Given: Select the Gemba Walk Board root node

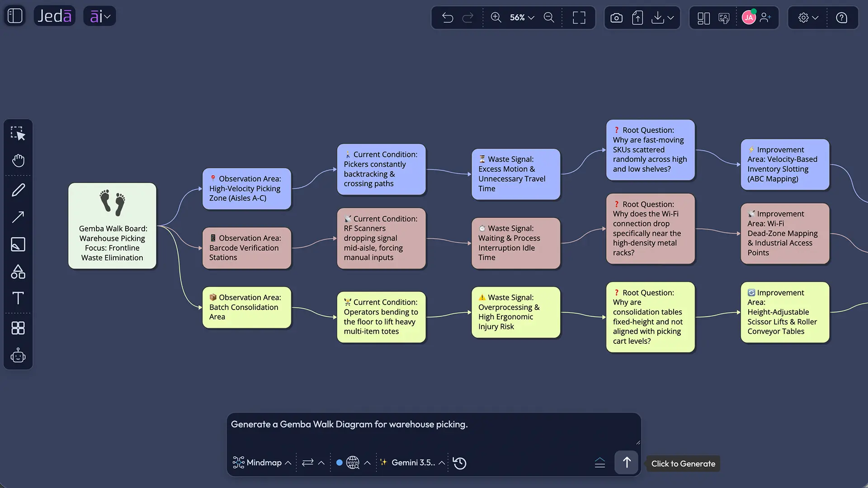Looking at the screenshot, I should click(x=112, y=226).
